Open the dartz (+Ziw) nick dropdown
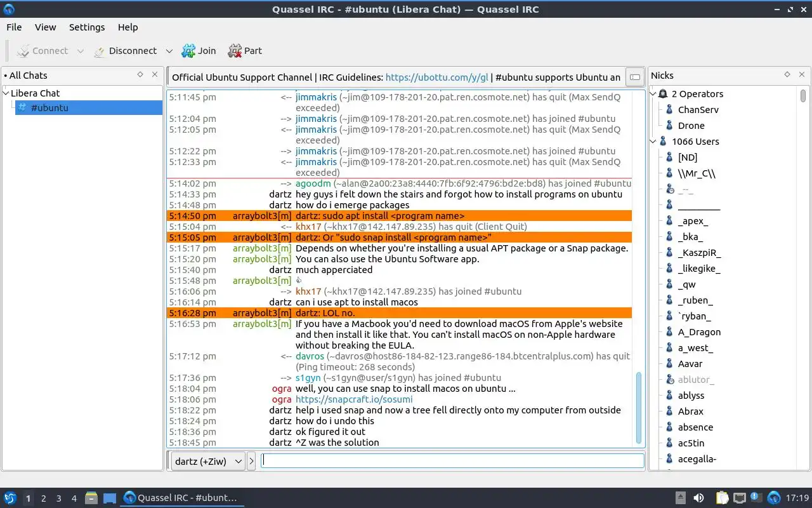The image size is (812, 508). (207, 462)
